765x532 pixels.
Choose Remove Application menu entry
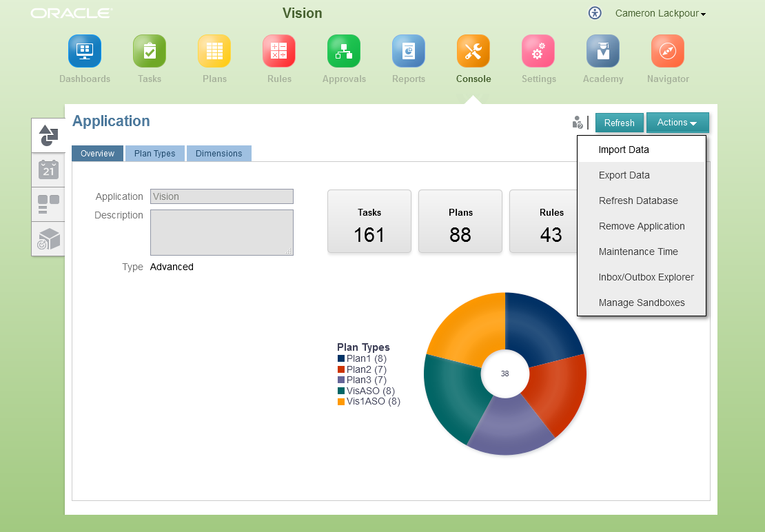pos(642,226)
